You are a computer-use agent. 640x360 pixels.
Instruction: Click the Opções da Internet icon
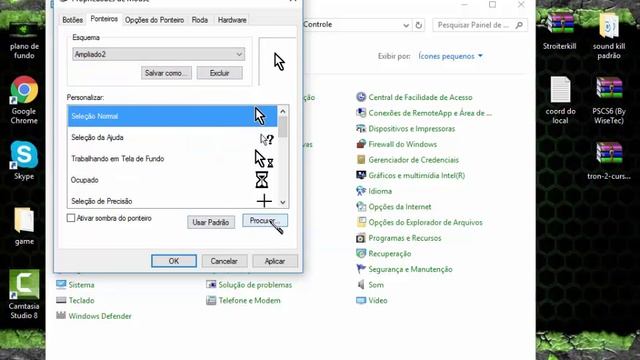pos(361,207)
